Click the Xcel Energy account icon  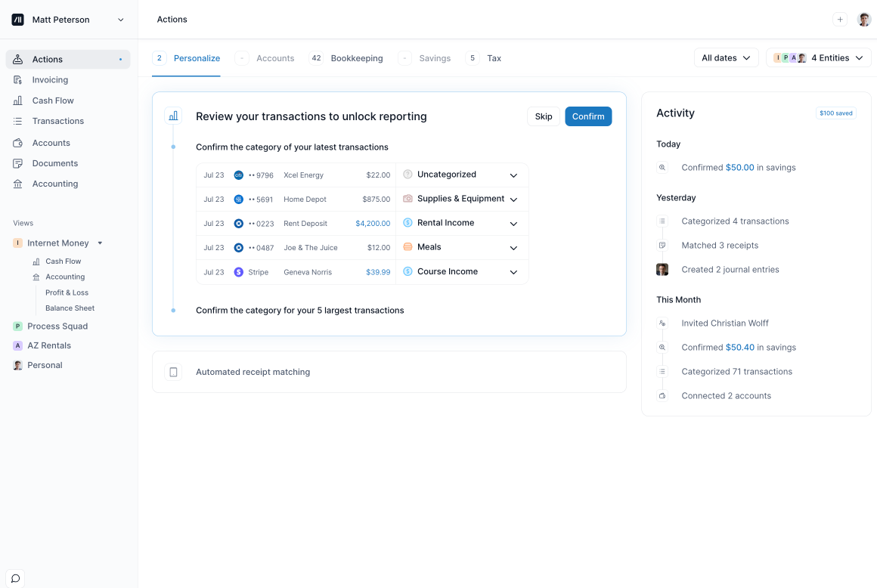(x=238, y=175)
